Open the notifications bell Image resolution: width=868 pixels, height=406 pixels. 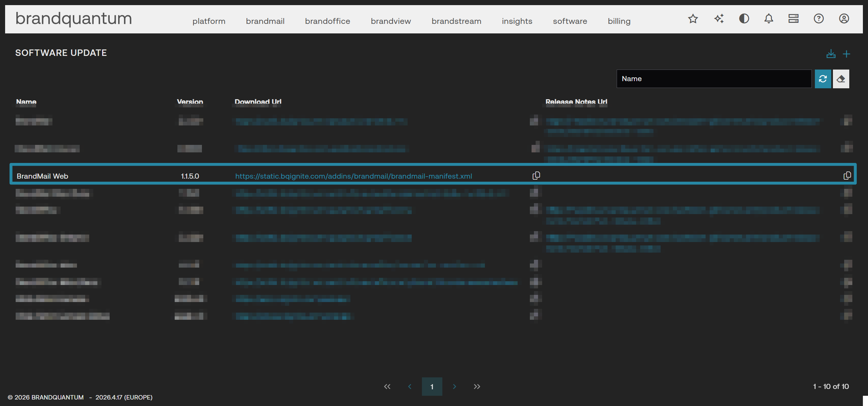click(769, 19)
